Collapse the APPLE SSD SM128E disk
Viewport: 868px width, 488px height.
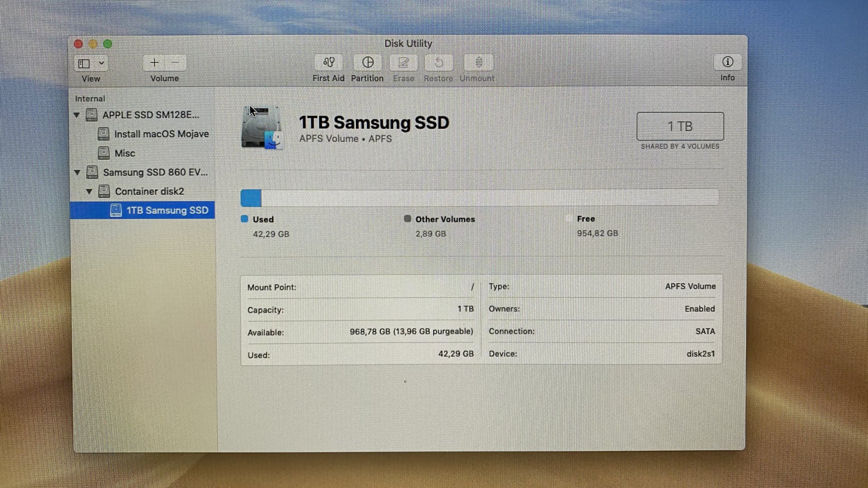pyautogui.click(x=77, y=115)
